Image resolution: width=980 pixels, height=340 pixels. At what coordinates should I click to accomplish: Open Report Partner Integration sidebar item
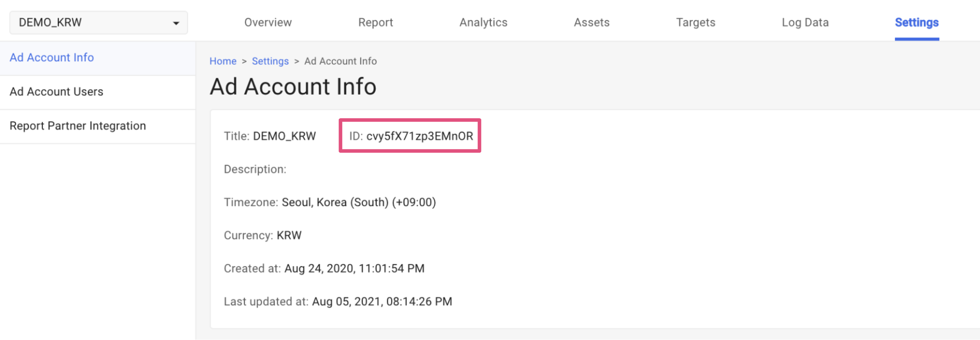click(x=78, y=126)
